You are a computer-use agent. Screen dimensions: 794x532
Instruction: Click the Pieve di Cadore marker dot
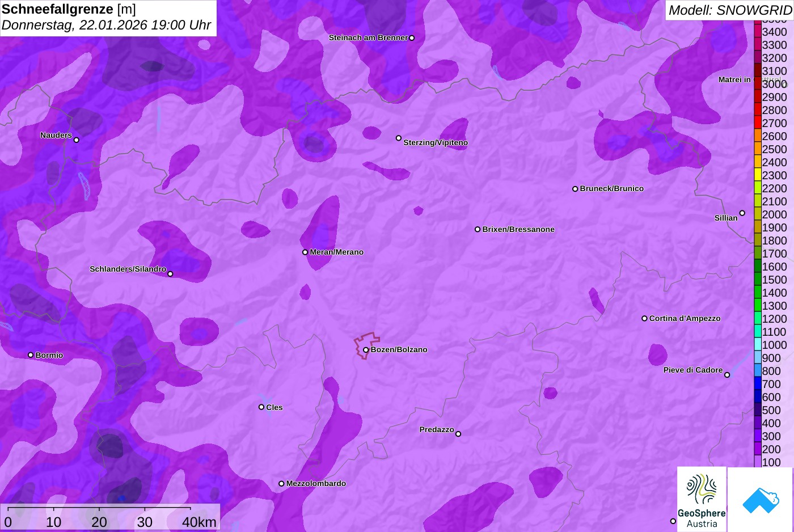point(727,374)
